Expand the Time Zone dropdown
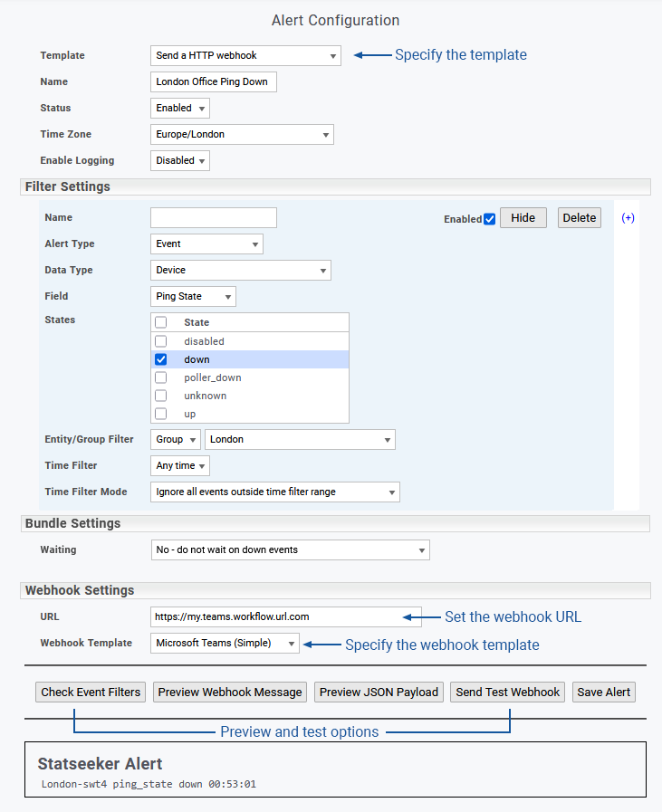The width and height of the screenshot is (662, 812). [x=242, y=134]
